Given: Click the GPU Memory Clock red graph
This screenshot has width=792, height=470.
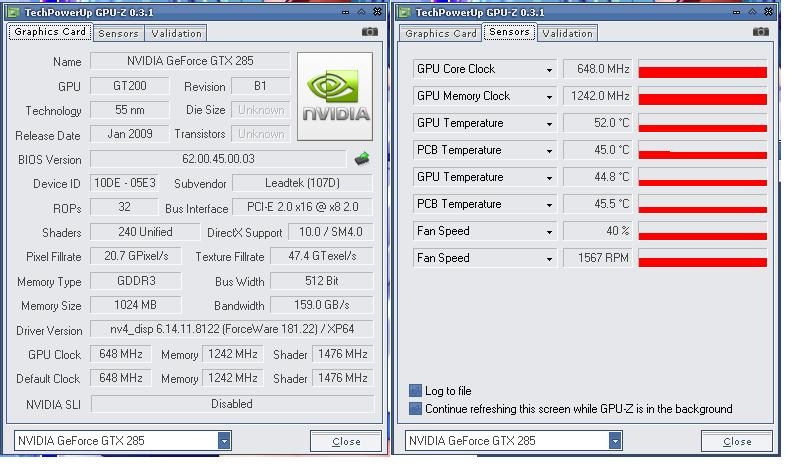Looking at the screenshot, I should click(x=703, y=96).
